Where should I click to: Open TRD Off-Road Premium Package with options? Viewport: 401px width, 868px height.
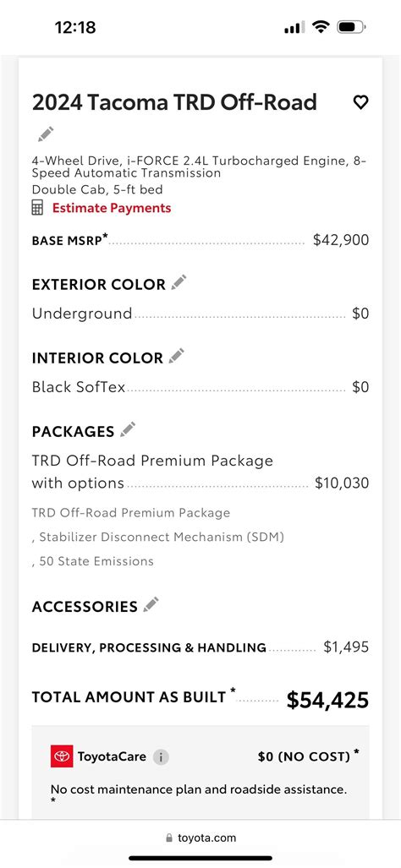point(200,472)
